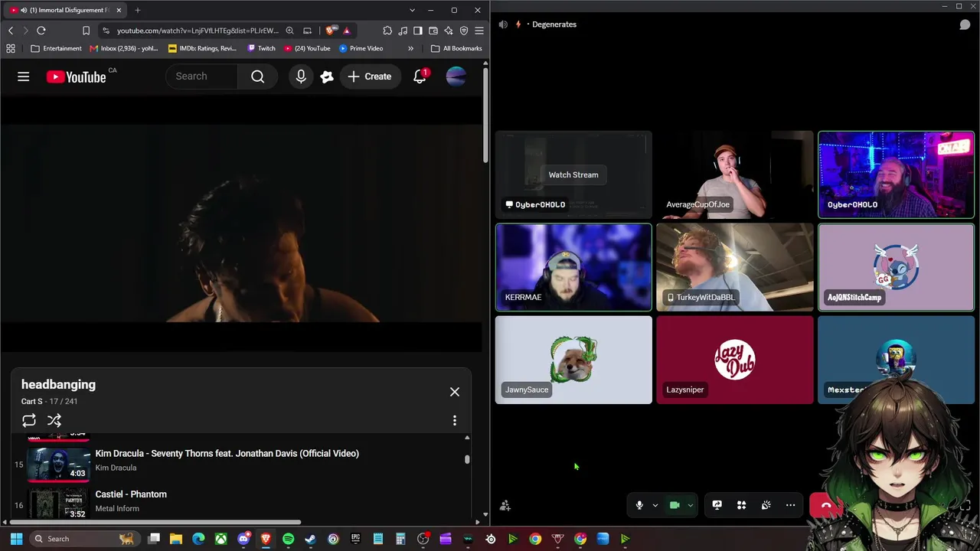Open Metal Inform channel link
Image resolution: width=980 pixels, height=551 pixels.
point(117,508)
